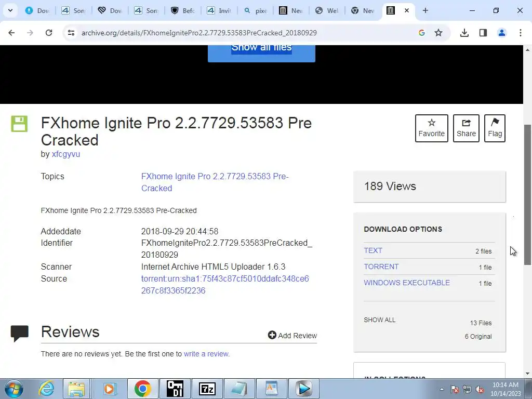This screenshot has width=532, height=399.
Task: Open the notepad taskbar icon
Action: pos(240,389)
